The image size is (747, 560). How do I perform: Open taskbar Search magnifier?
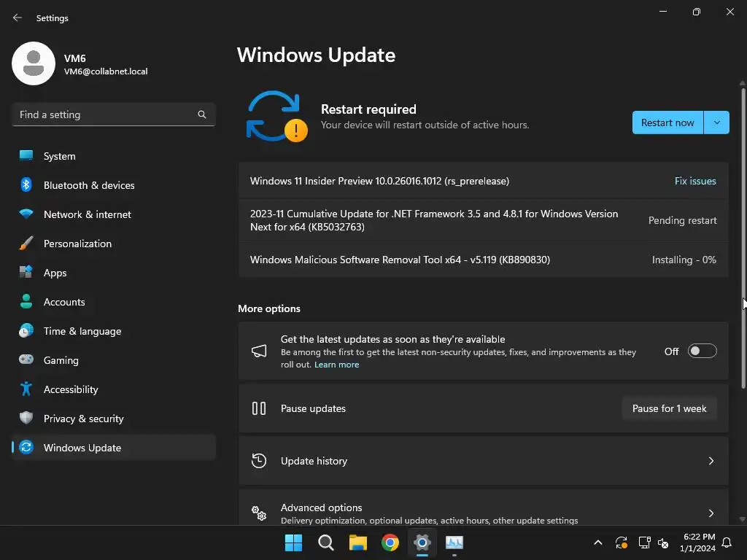pyautogui.click(x=326, y=542)
